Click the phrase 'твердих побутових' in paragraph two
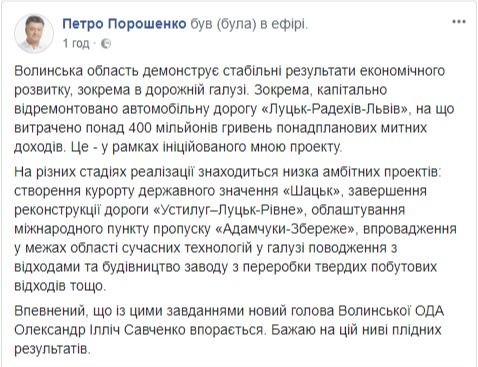This screenshot has height=367, width=478. tap(367, 267)
